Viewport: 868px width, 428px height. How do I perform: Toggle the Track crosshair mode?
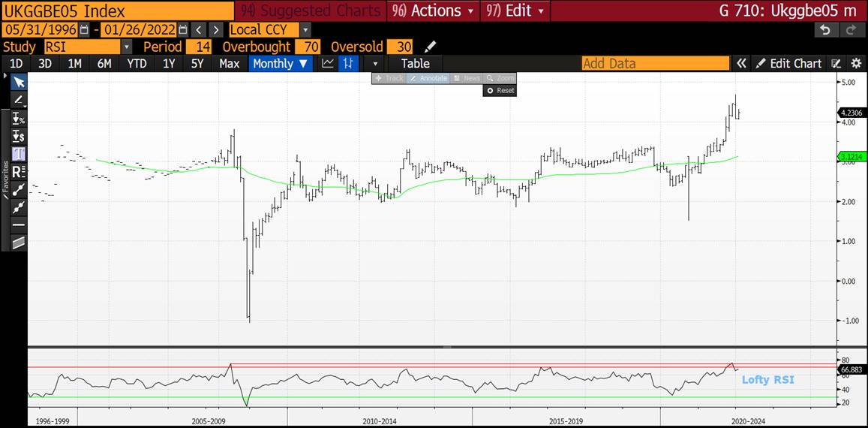pyautogui.click(x=389, y=78)
